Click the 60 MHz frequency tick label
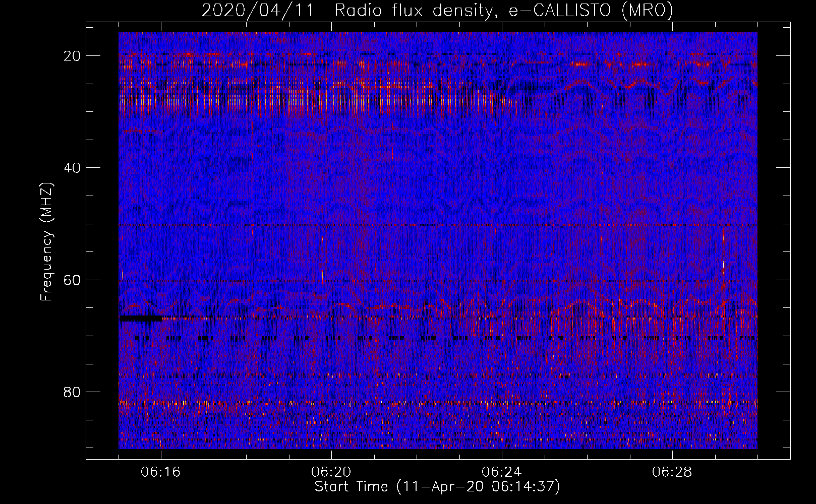The width and height of the screenshot is (816, 504). click(72, 280)
